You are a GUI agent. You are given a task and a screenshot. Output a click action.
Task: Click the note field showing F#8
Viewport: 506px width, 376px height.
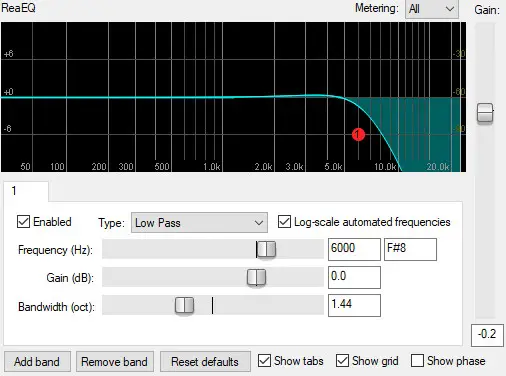click(410, 249)
